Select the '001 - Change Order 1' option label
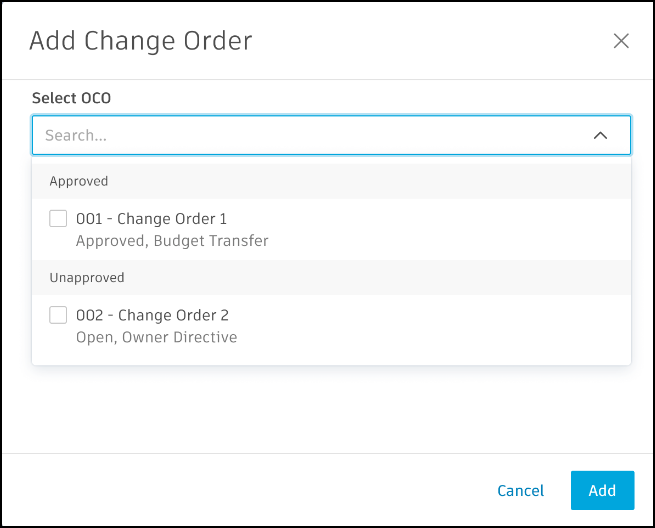Screen dimensions: 655x528 (152, 219)
